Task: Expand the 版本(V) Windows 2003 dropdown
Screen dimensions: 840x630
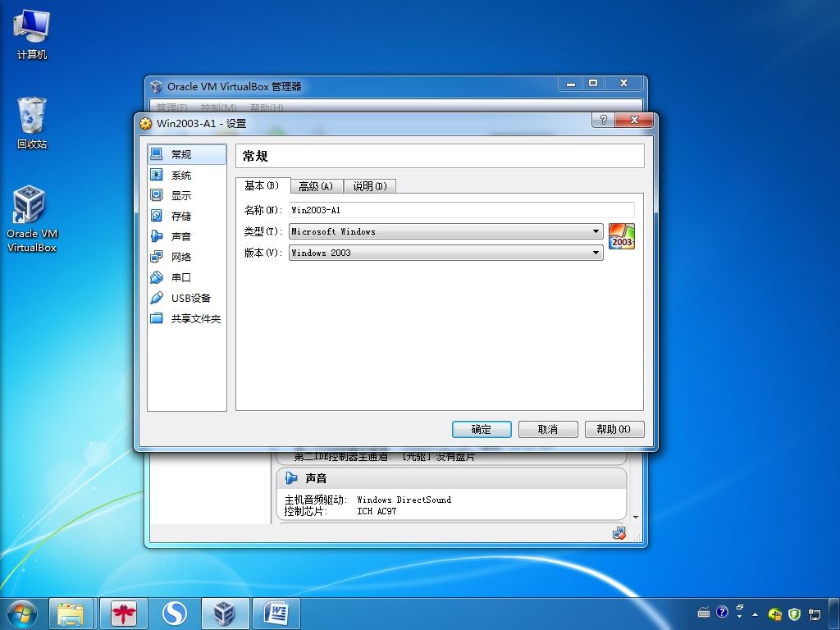Action: [445, 253]
